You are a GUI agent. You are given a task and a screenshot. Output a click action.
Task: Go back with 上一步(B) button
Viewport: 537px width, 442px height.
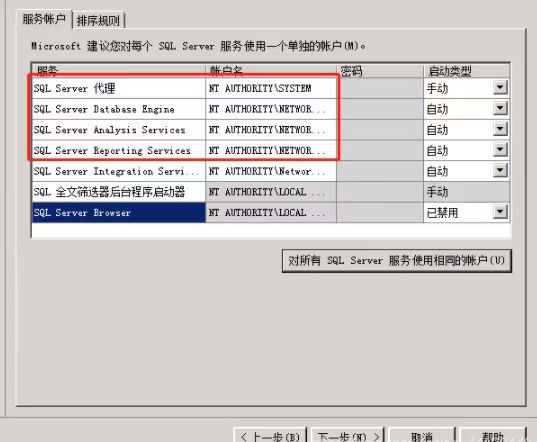pyautogui.click(x=270, y=435)
